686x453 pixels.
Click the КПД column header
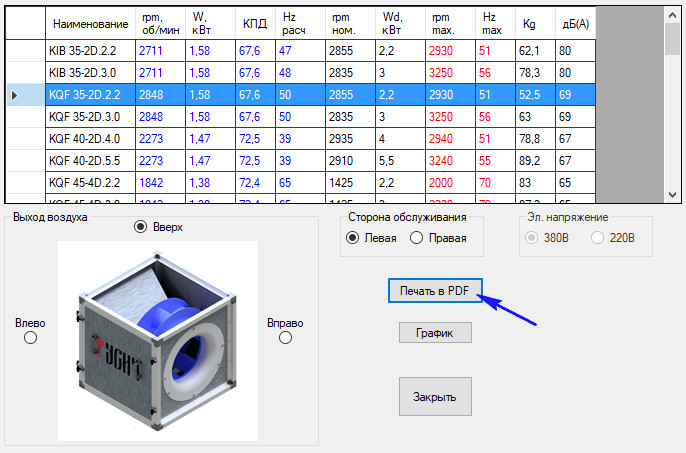click(256, 24)
